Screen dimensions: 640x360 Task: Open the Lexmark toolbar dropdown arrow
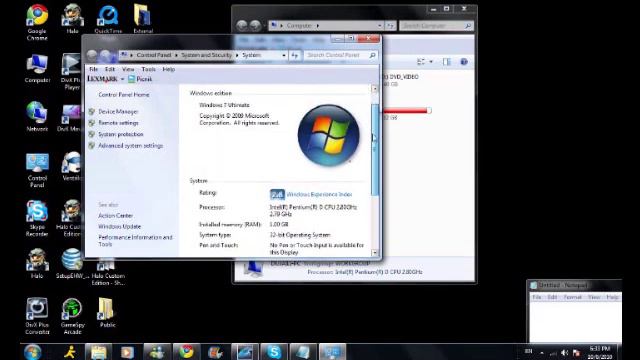tap(122, 79)
